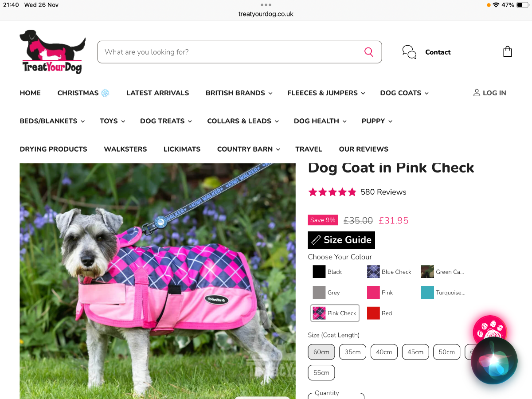Choose the 55cm size option

[x=321, y=373]
